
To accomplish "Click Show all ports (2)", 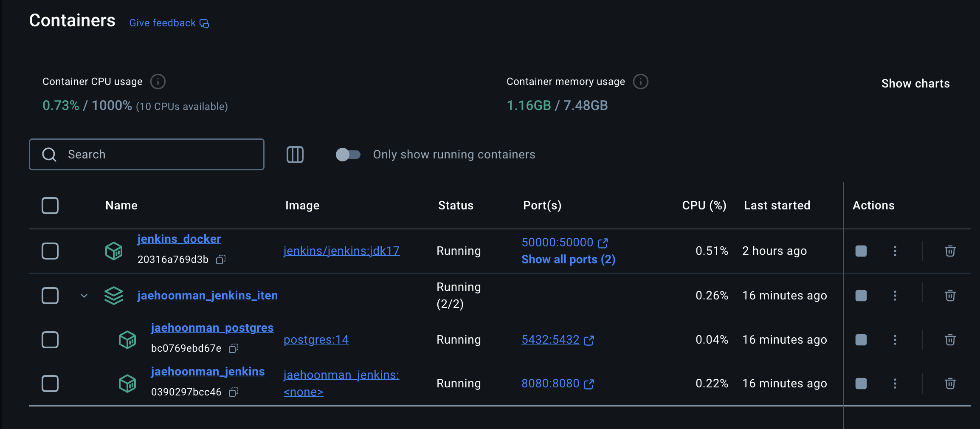I will [x=569, y=260].
